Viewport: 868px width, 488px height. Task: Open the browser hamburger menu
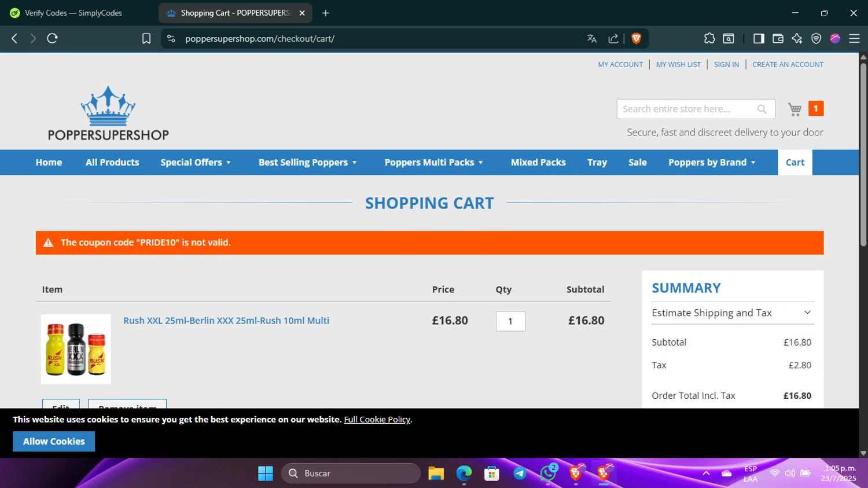854,38
